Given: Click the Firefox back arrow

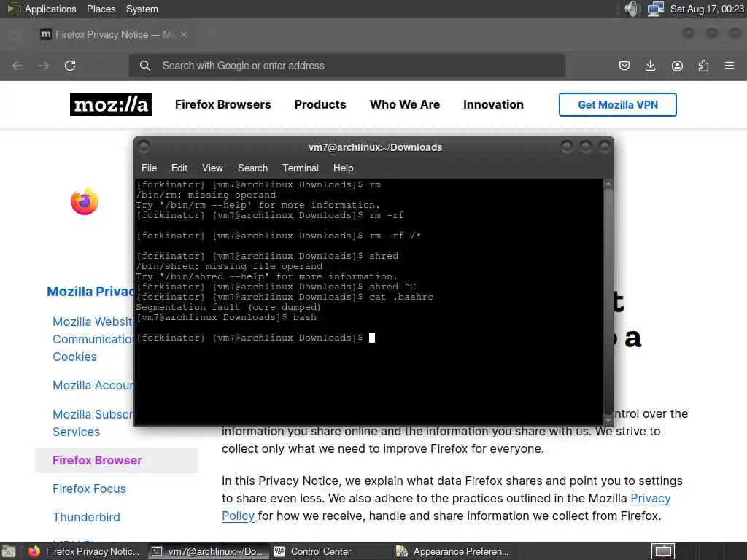Looking at the screenshot, I should (18, 66).
